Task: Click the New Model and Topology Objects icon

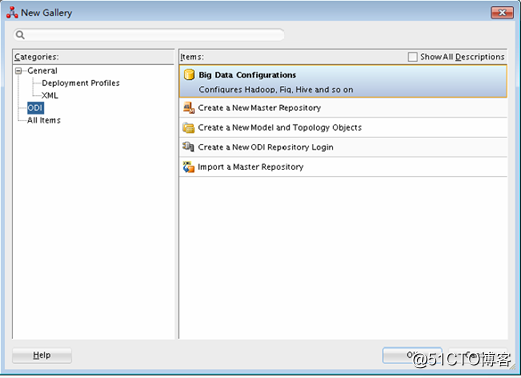Action: click(189, 127)
